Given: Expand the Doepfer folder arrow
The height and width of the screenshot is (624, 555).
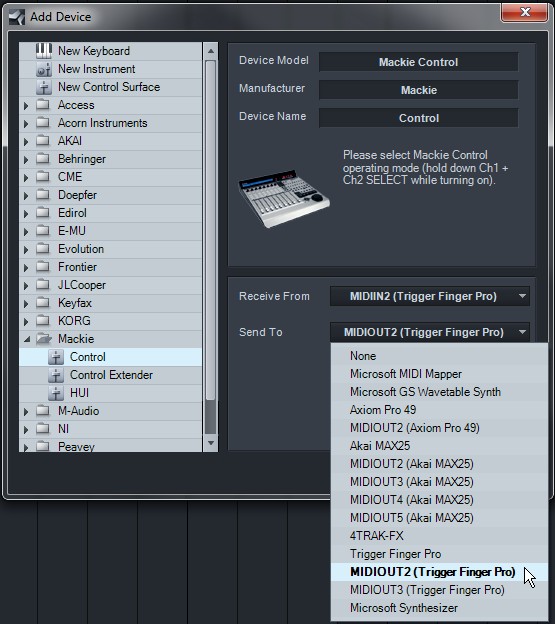Looking at the screenshot, I should pos(26,196).
